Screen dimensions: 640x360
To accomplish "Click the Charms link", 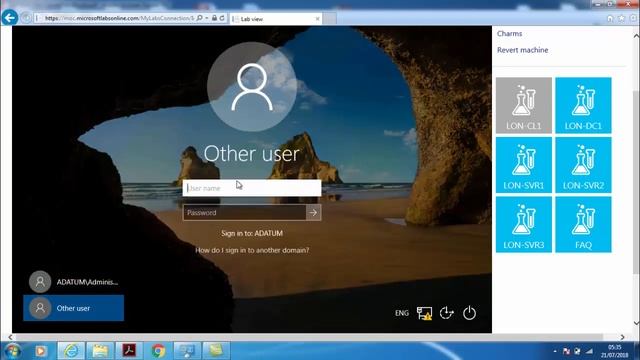I will 509,33.
